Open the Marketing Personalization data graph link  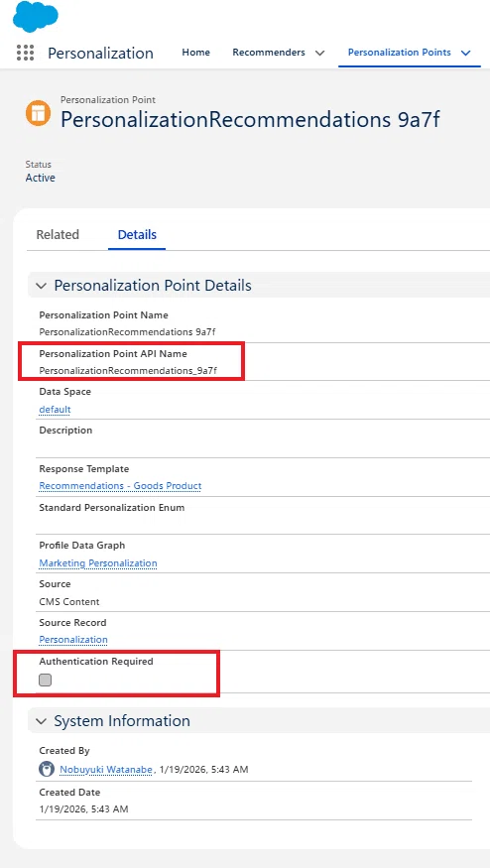[98, 563]
